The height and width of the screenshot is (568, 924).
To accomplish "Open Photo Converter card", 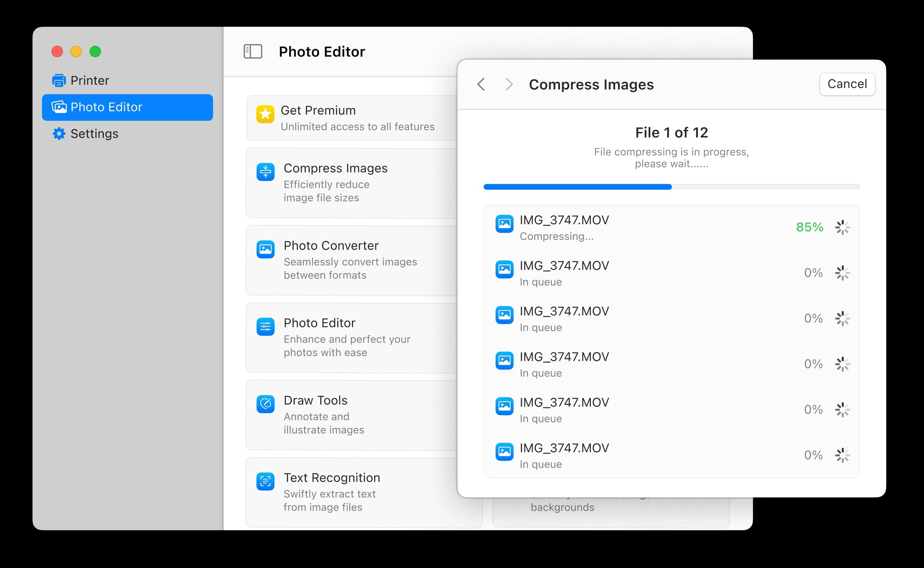I will pyautogui.click(x=352, y=260).
